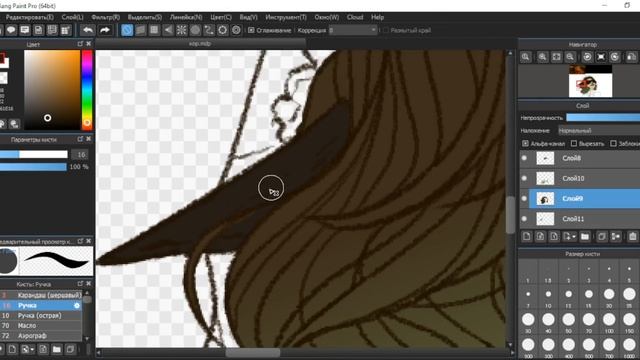Open the Cloud menu
Image resolution: width=640 pixels, height=360 pixels.
point(355,17)
